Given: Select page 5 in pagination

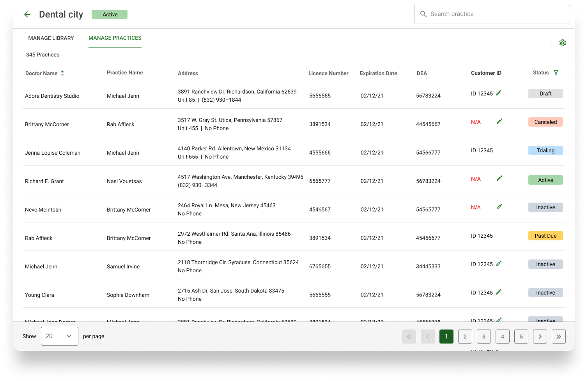Looking at the screenshot, I should pyautogui.click(x=521, y=337).
